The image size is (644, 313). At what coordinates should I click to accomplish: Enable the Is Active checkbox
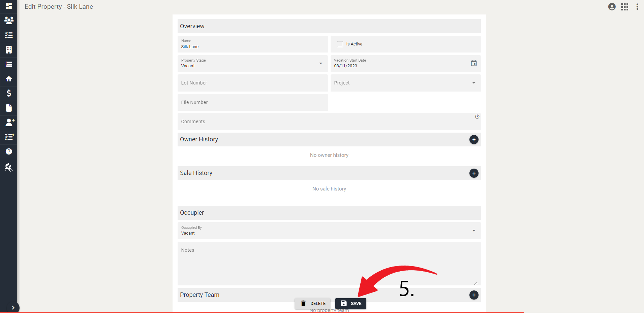(x=340, y=44)
